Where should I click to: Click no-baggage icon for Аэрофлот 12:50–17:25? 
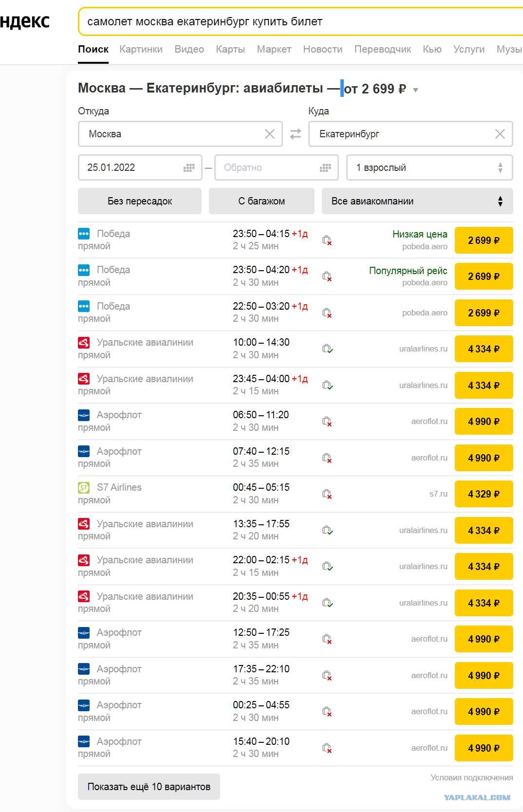click(327, 639)
